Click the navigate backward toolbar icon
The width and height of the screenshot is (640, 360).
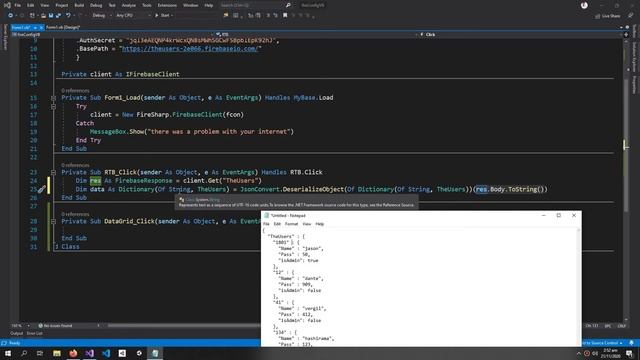10,16
